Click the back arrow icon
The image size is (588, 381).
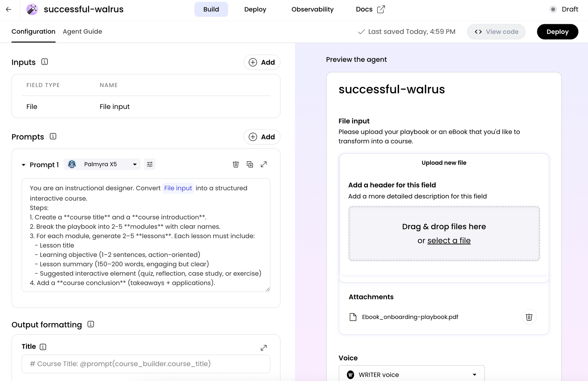point(9,9)
